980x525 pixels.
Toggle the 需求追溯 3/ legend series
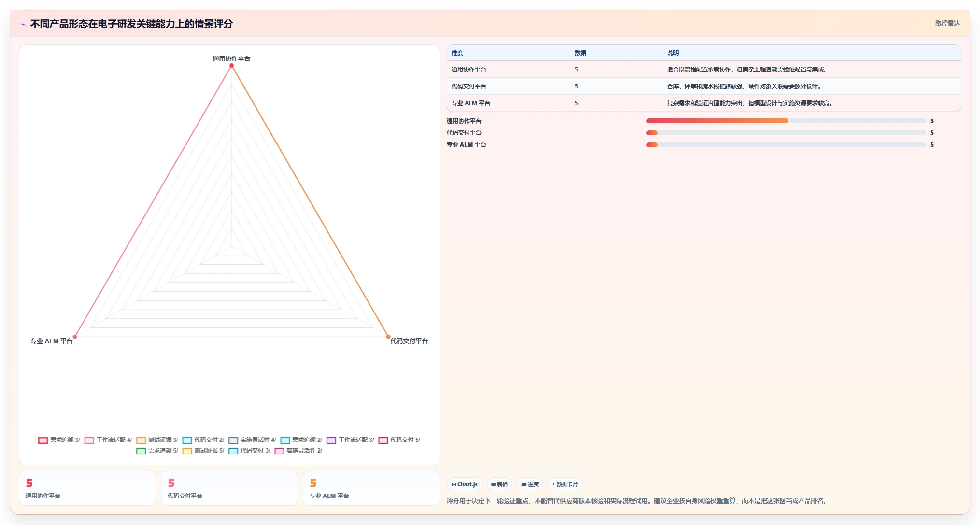pos(59,440)
